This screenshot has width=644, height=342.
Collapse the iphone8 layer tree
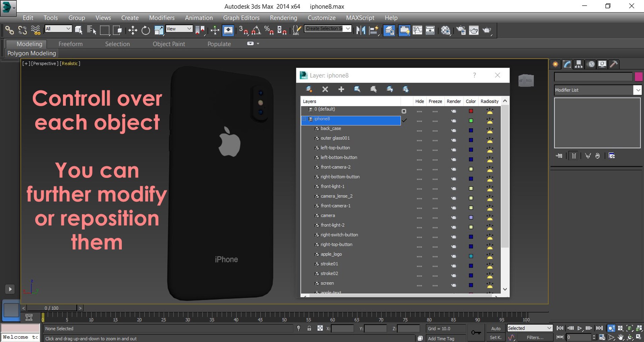304,119
